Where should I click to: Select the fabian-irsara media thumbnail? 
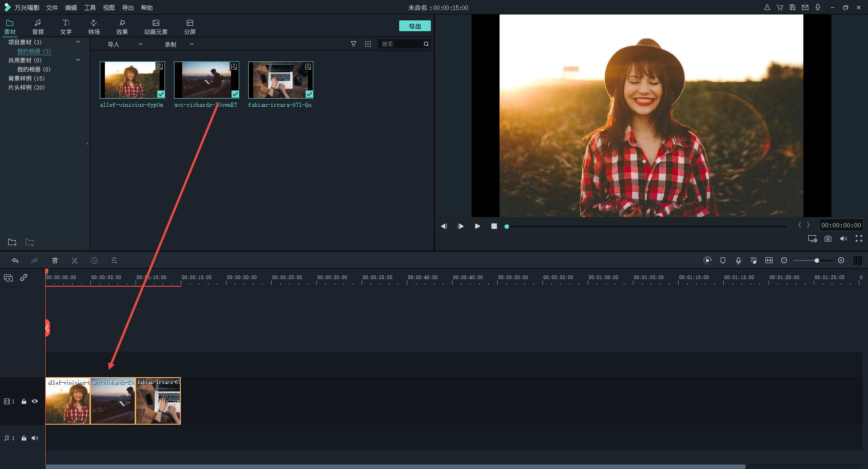pyautogui.click(x=280, y=80)
